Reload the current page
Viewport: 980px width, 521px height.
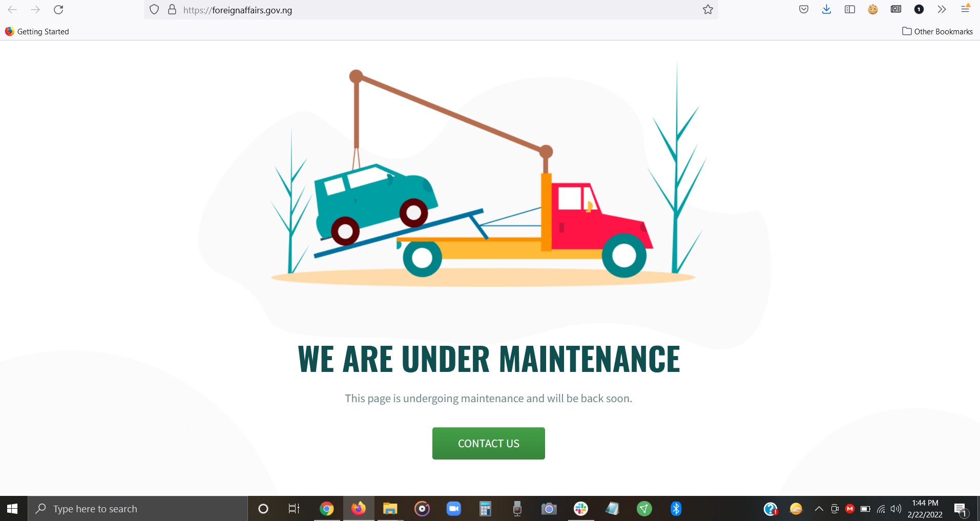coord(58,10)
